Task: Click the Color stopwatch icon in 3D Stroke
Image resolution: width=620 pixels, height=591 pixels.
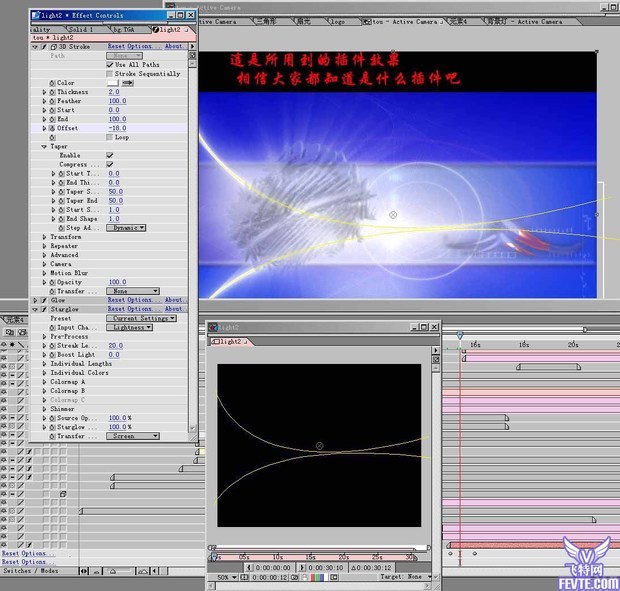Action: [52, 83]
